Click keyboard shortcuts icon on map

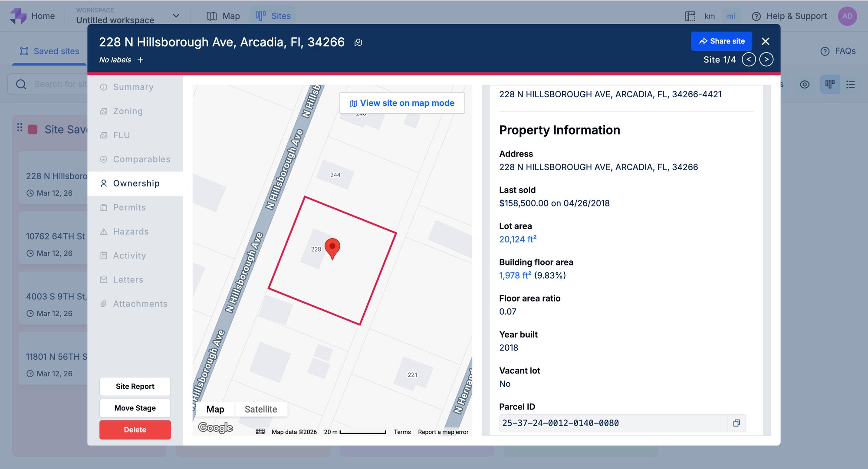(x=260, y=432)
